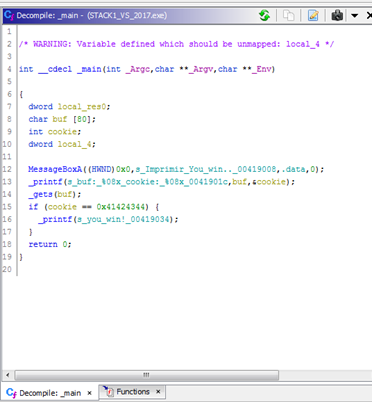
Task: Click the _Env parameter
Action: 262,69
